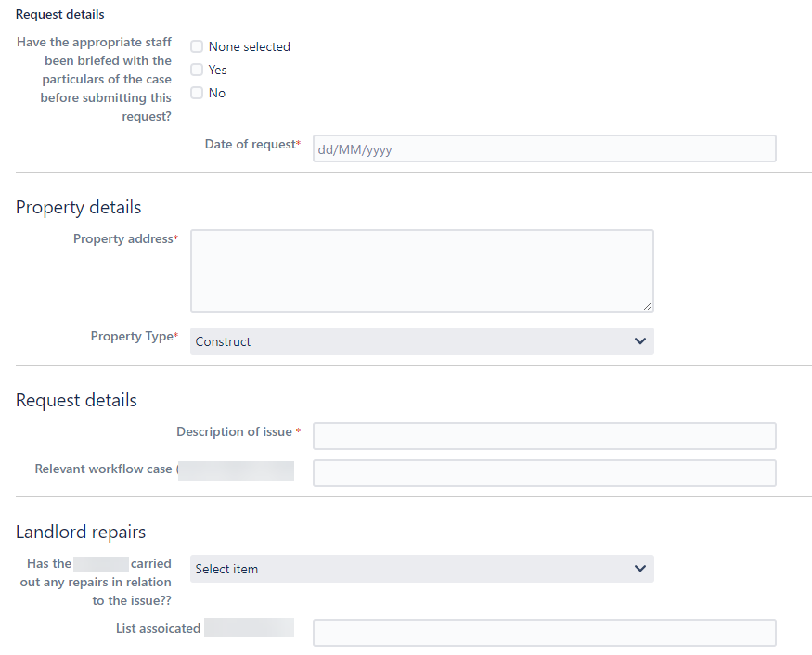Click the chevron icon on Select item dropdown

(x=639, y=569)
